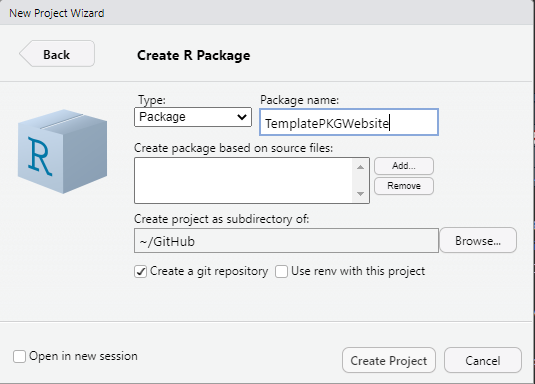The height and width of the screenshot is (384, 535).
Task: Click the source files list down arrow
Action: tap(360, 194)
